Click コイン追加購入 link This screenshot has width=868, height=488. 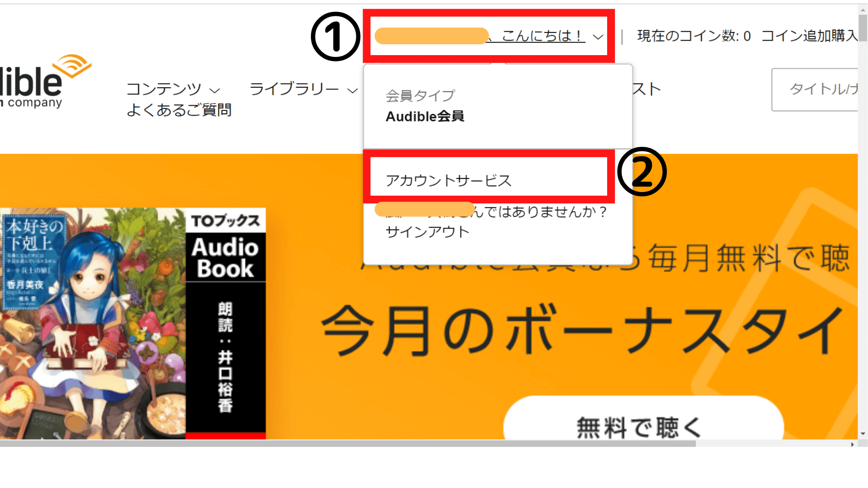pyautogui.click(x=809, y=36)
